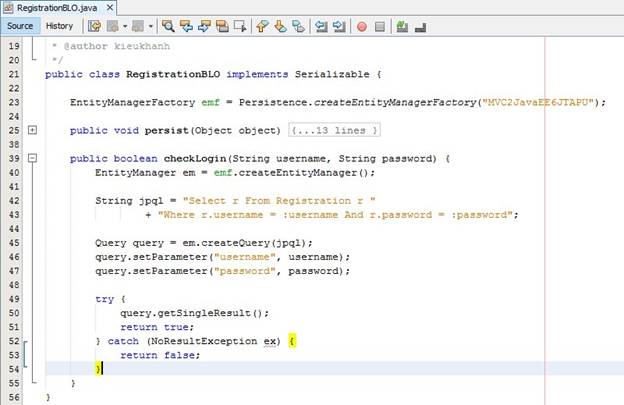Click 'createEntityManager()' on line 40

tap(306, 173)
